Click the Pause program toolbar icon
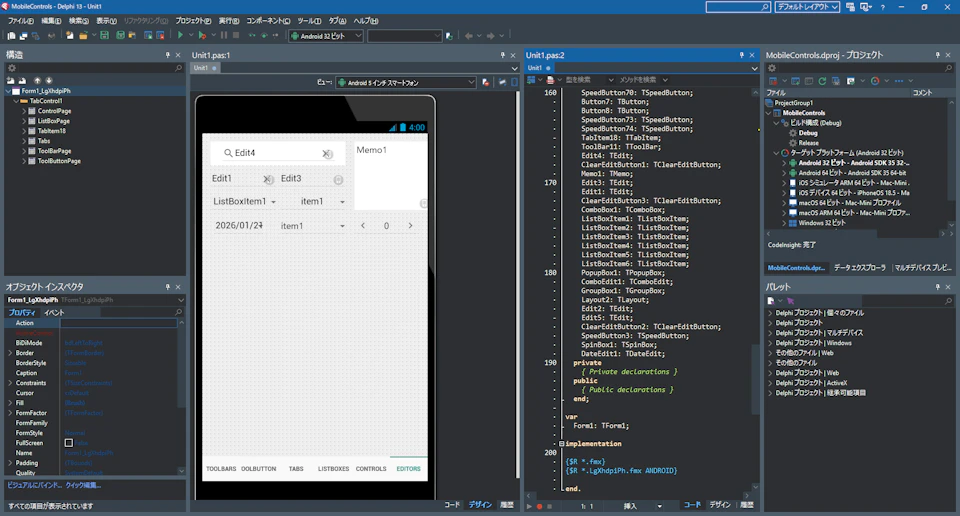The width and height of the screenshot is (960, 516). click(x=223, y=36)
